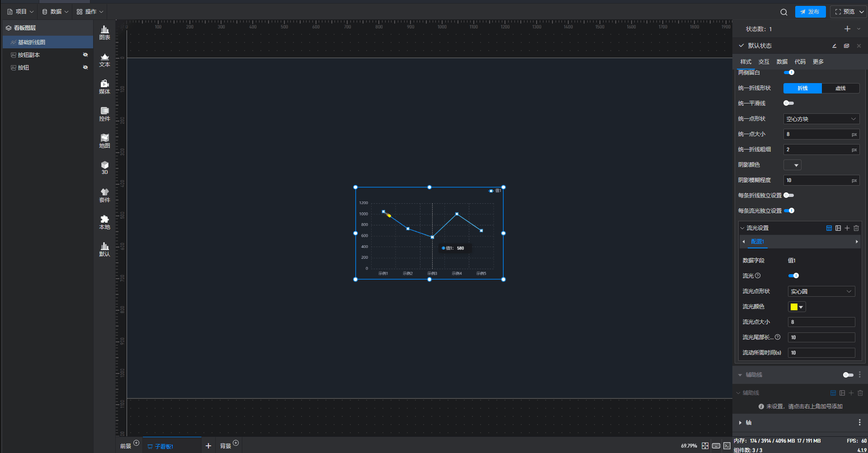Enable the 辅助线 section switch
This screenshot has width=868, height=453.
point(848,375)
